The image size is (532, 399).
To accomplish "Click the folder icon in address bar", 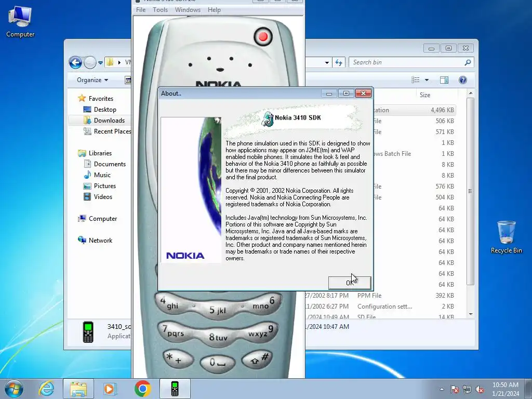I will pyautogui.click(x=110, y=62).
